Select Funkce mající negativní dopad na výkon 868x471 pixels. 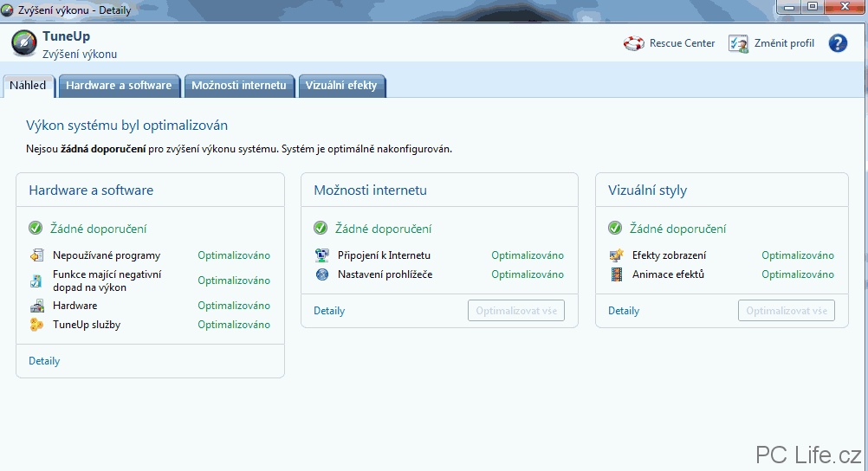[107, 281]
